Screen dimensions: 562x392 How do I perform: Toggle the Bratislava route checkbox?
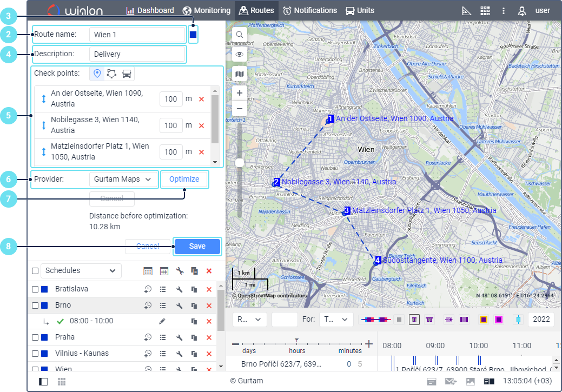tap(35, 289)
